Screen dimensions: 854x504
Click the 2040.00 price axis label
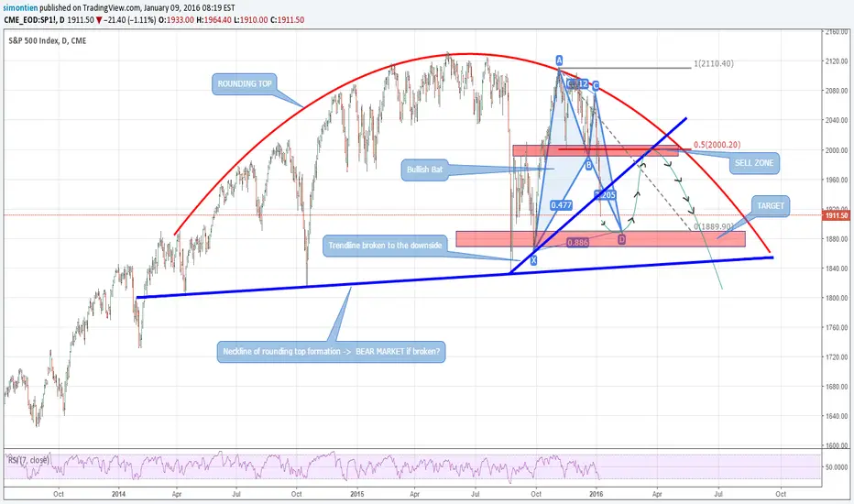[x=837, y=120]
